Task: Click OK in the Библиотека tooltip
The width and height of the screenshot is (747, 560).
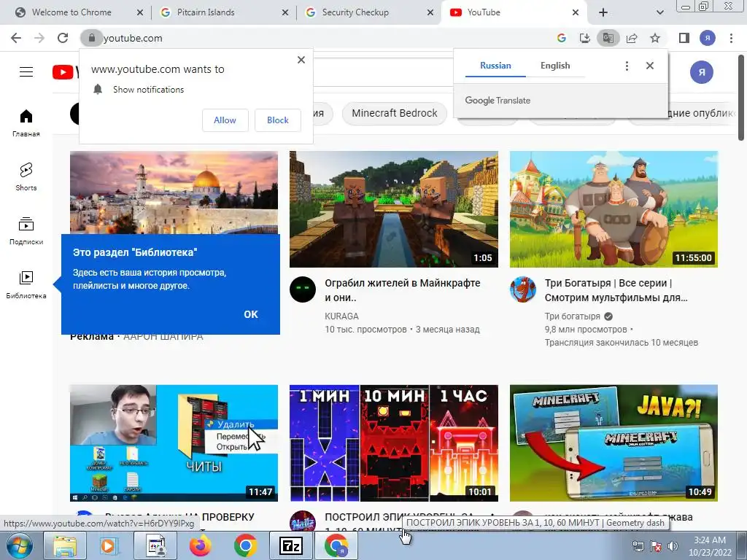Action: click(x=251, y=314)
